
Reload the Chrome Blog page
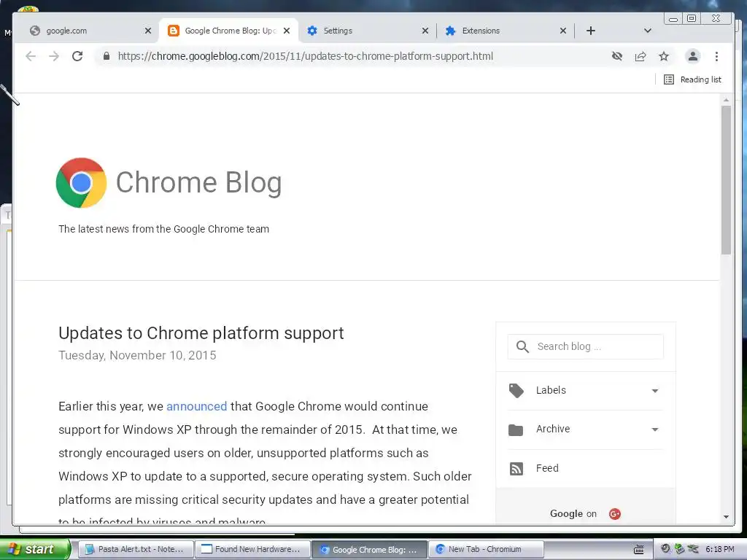point(77,56)
